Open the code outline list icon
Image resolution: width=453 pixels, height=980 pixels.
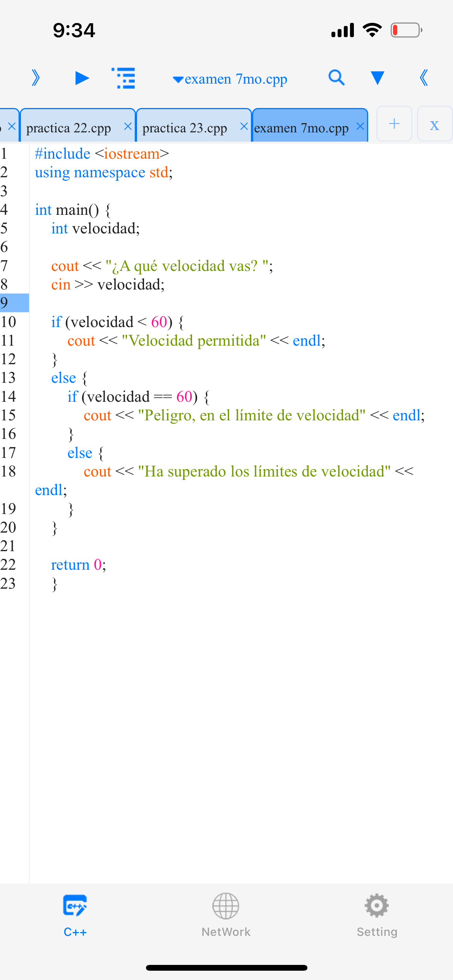124,78
